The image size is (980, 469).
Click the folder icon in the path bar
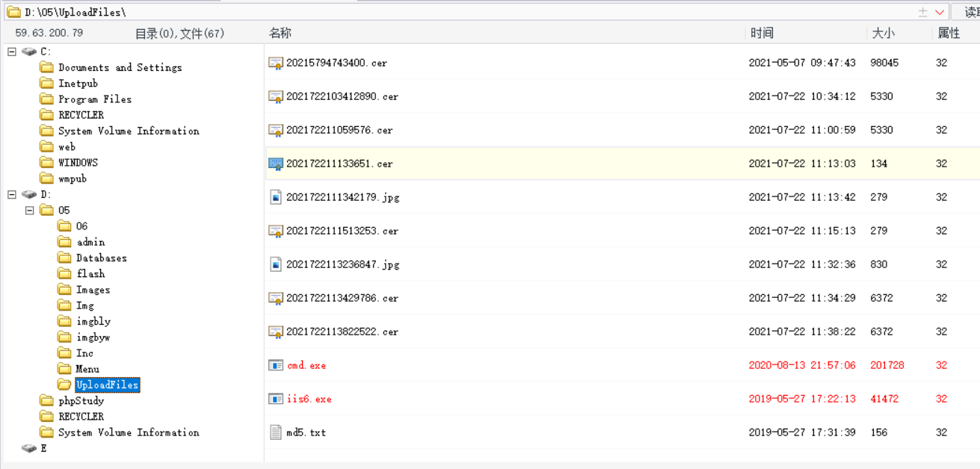tap(13, 12)
